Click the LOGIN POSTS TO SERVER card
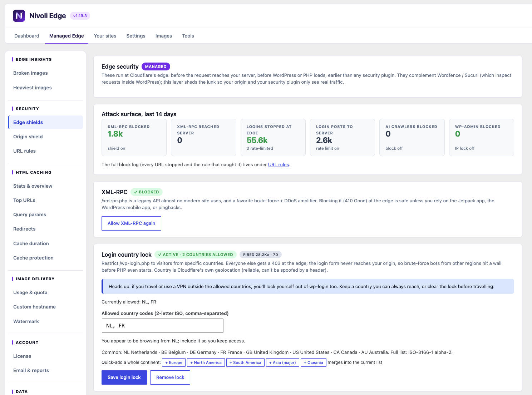This screenshot has height=395, width=532. (343, 138)
